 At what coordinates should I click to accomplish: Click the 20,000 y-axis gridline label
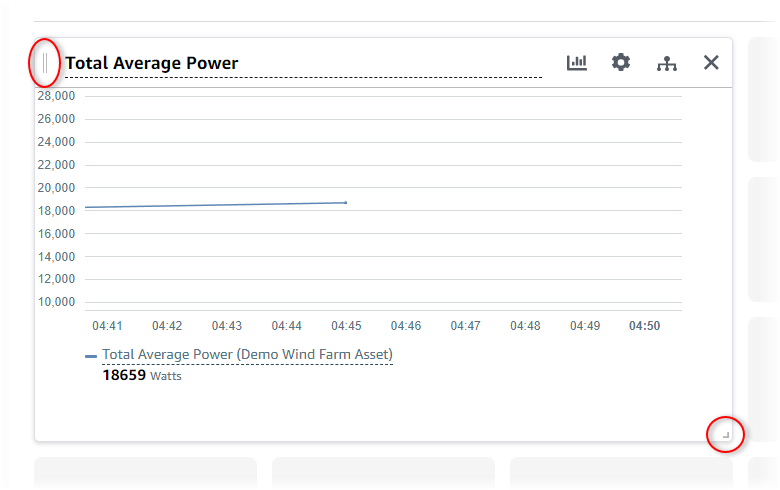point(56,188)
